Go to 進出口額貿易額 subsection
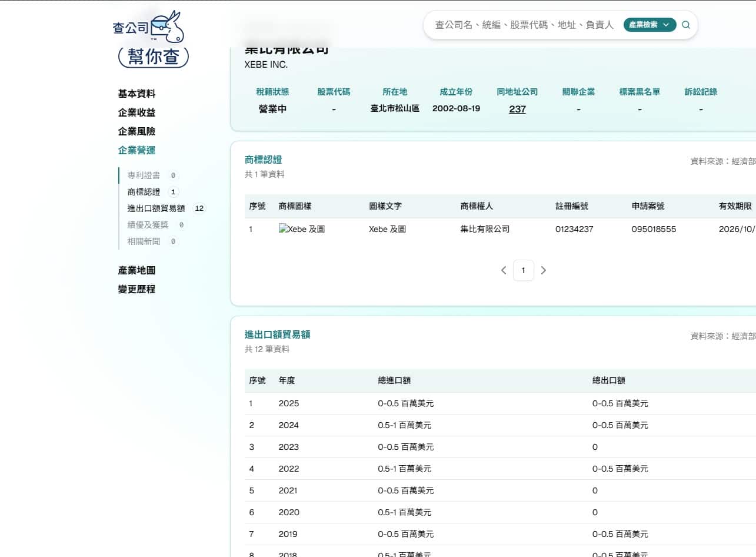This screenshot has width=756, height=557. point(156,208)
